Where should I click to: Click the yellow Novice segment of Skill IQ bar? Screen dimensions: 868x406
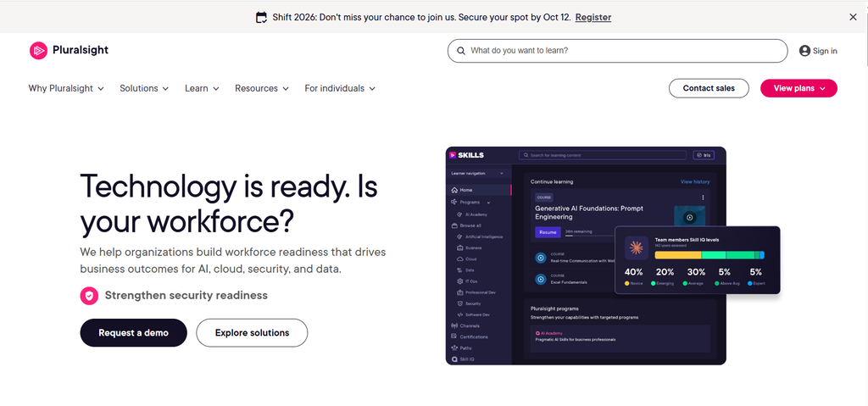pos(677,255)
